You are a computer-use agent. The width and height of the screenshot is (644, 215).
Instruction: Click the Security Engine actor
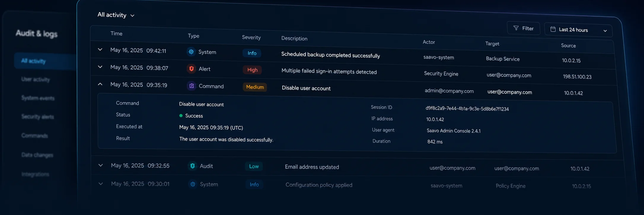tap(441, 74)
